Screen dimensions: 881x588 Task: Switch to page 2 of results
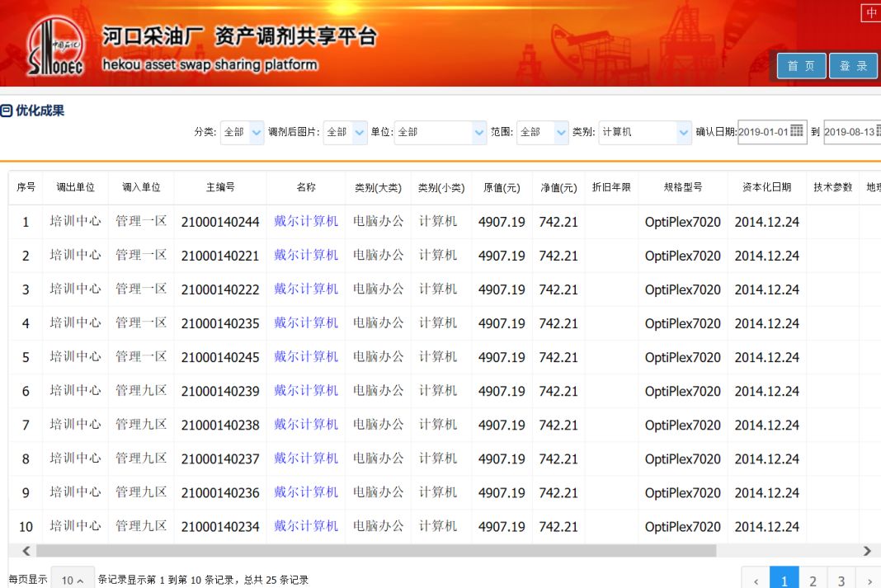(813, 581)
